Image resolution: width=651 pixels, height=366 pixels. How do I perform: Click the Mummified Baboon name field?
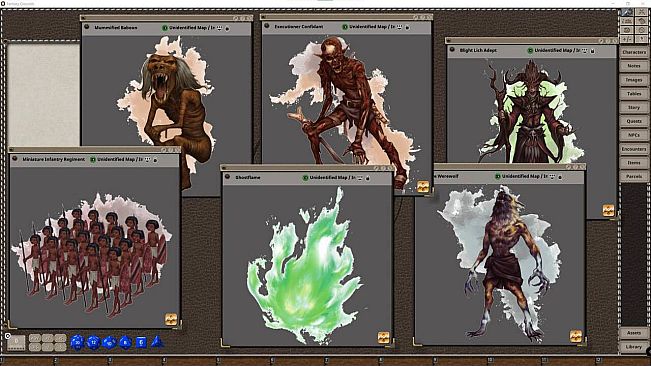(116, 27)
